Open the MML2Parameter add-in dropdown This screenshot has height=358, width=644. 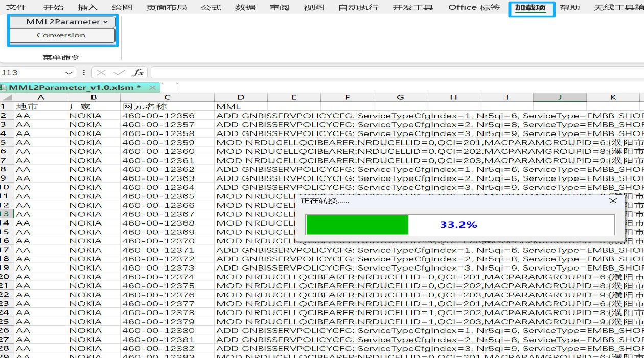(x=62, y=21)
